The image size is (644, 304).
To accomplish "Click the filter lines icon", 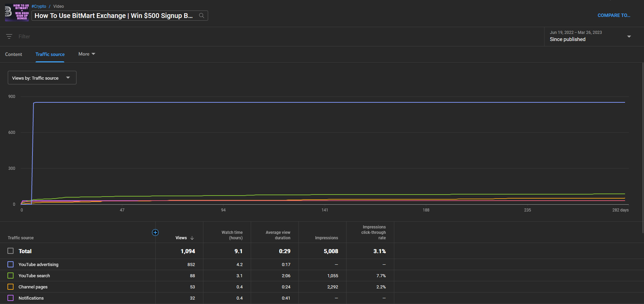I will pyautogui.click(x=9, y=36).
